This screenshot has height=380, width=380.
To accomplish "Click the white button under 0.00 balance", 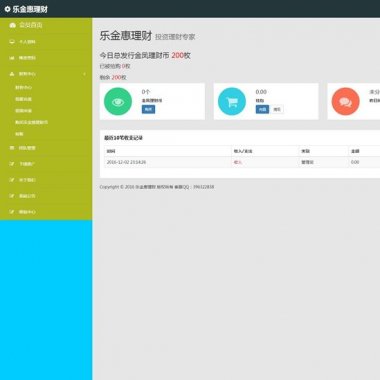I will pyautogui.click(x=277, y=109).
